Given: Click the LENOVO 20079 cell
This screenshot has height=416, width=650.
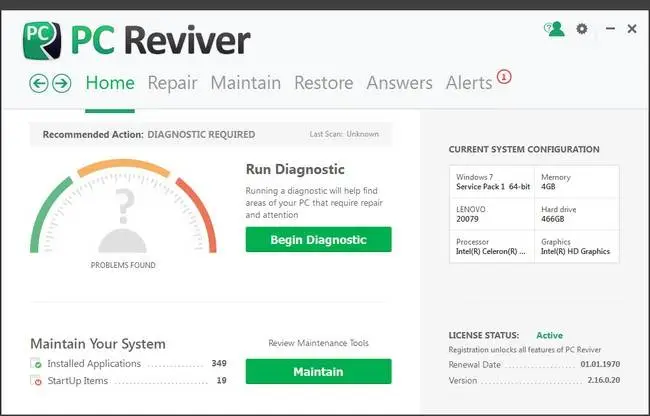Looking at the screenshot, I should [492, 214].
